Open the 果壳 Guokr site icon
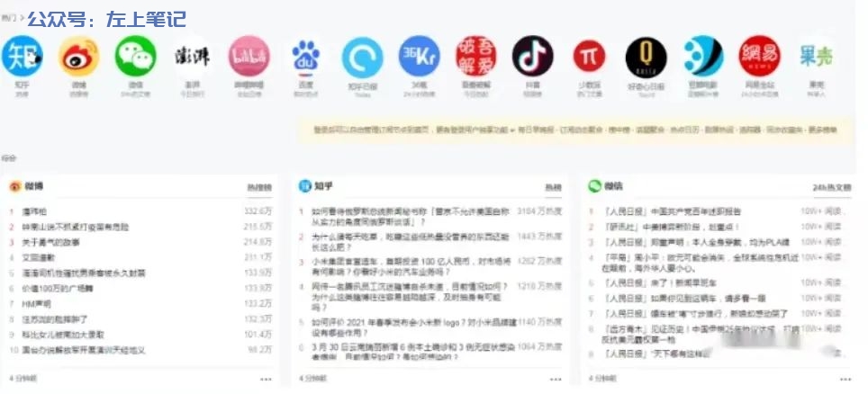868x394 pixels. [816, 56]
